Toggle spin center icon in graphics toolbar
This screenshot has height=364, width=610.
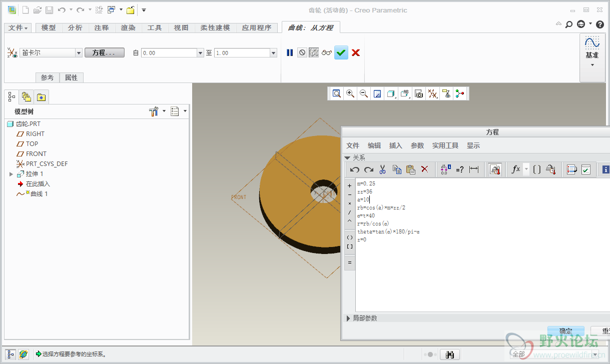pos(460,93)
